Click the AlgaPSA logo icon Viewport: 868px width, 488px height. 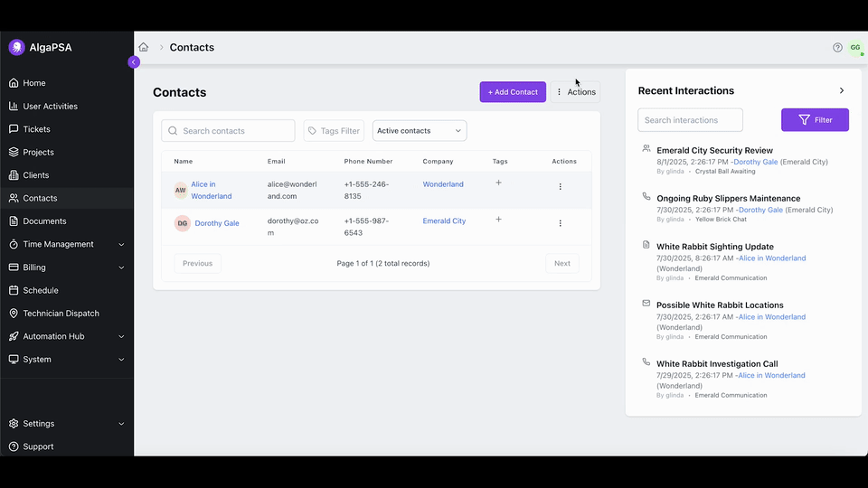pyautogui.click(x=16, y=47)
